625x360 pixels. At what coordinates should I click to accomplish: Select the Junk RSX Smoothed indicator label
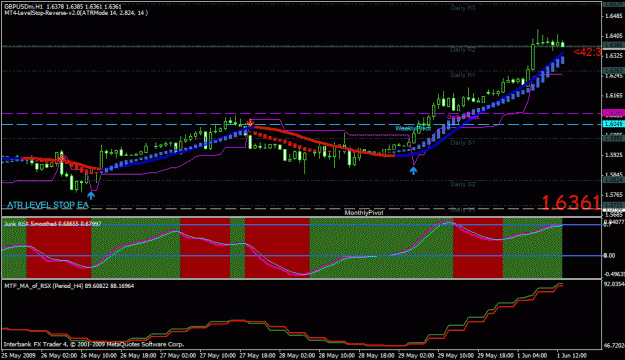tap(52, 224)
